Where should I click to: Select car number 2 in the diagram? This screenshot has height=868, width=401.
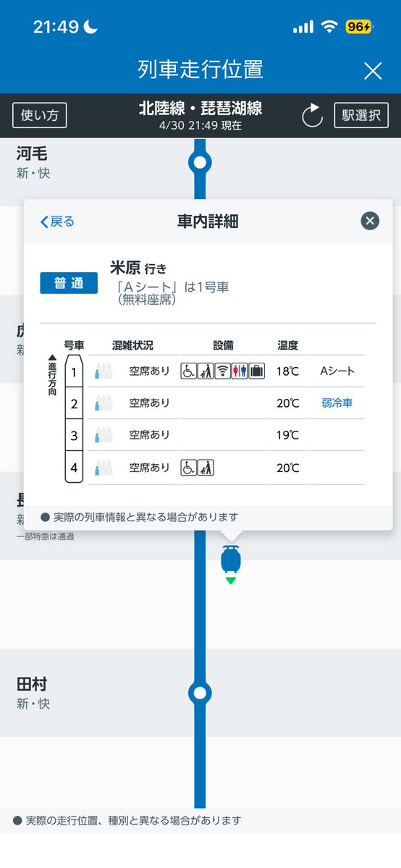(75, 403)
